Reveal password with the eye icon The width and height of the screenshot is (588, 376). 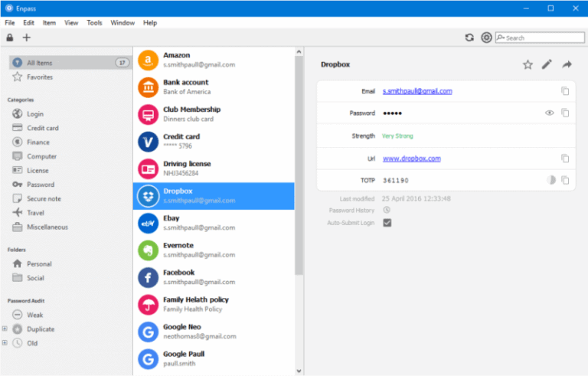click(x=550, y=113)
